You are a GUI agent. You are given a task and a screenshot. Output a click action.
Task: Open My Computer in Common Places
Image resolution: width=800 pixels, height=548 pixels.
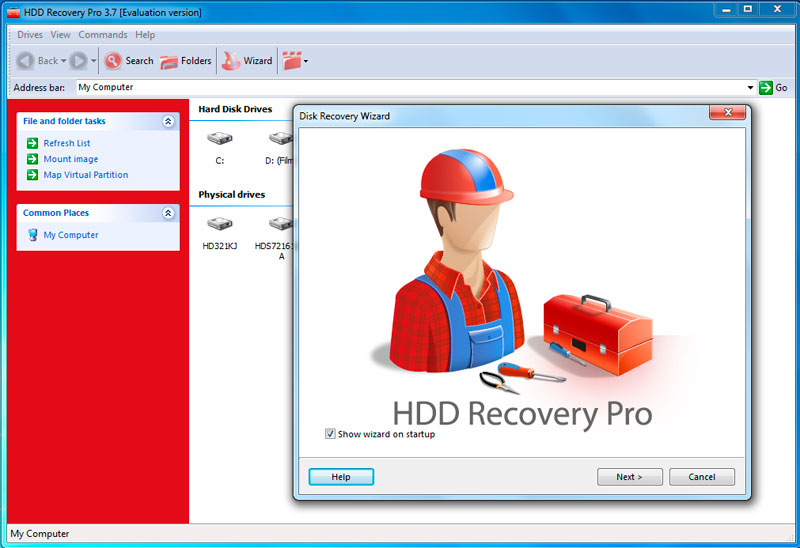click(71, 235)
